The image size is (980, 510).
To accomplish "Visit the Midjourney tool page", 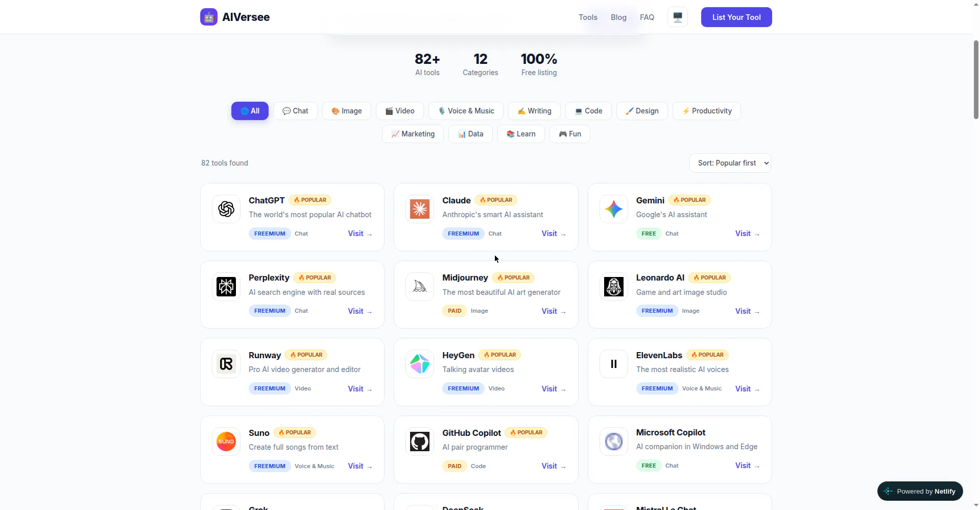I will pos(554,311).
